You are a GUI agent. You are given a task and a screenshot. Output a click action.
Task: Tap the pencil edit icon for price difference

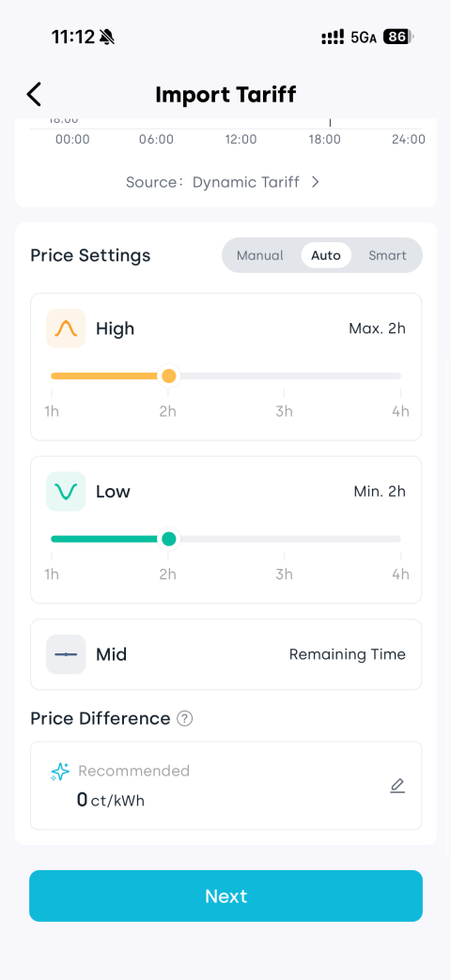tap(397, 786)
